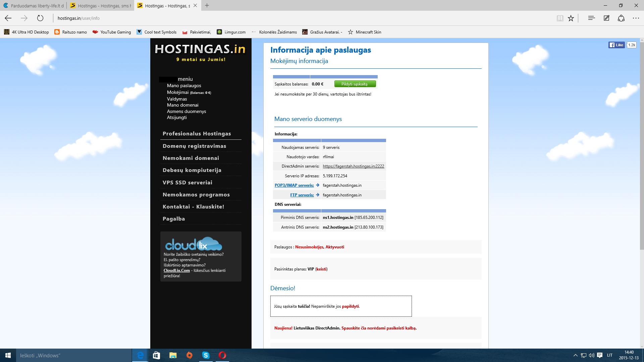Open Skype from the taskbar

pos(206,355)
